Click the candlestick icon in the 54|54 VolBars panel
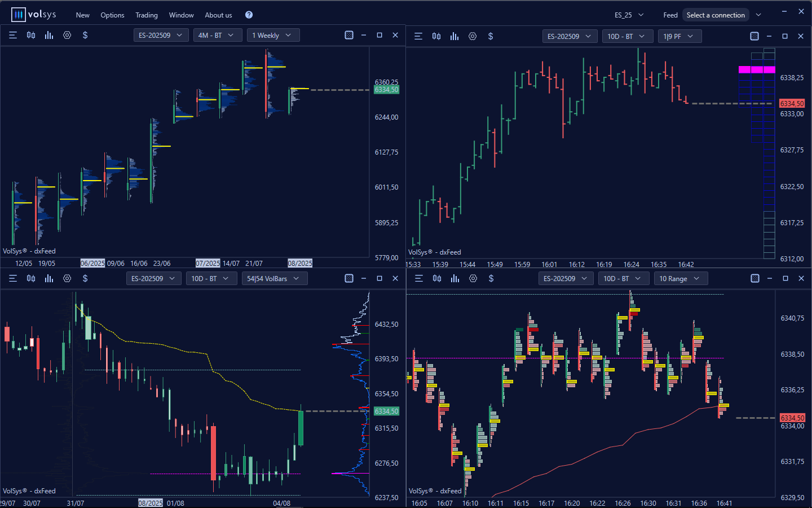Image resolution: width=812 pixels, height=508 pixels. pyautogui.click(x=31, y=278)
